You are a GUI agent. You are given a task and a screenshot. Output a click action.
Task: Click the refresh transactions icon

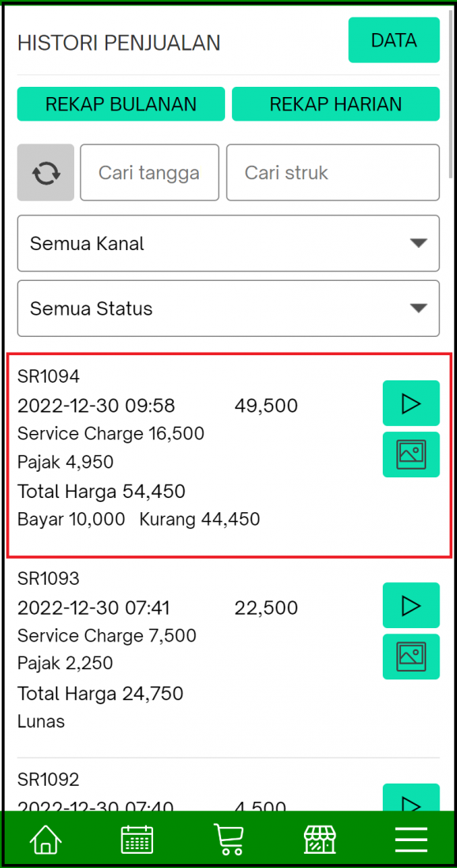(45, 172)
